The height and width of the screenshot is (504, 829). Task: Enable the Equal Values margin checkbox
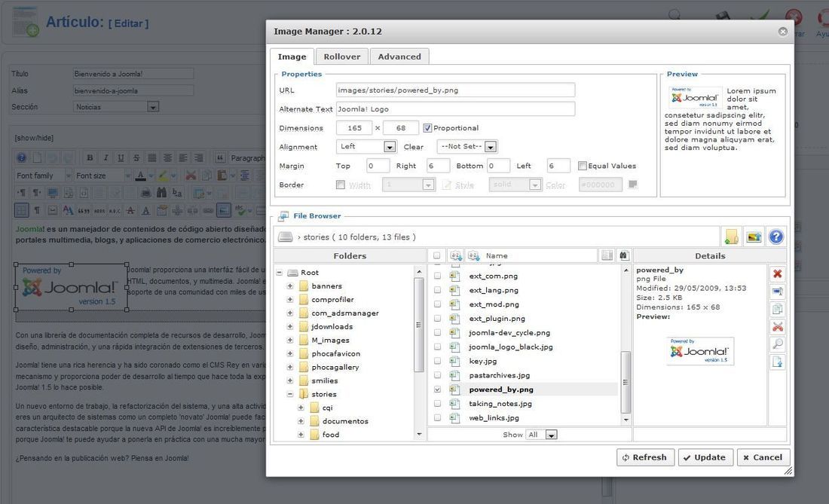point(582,166)
